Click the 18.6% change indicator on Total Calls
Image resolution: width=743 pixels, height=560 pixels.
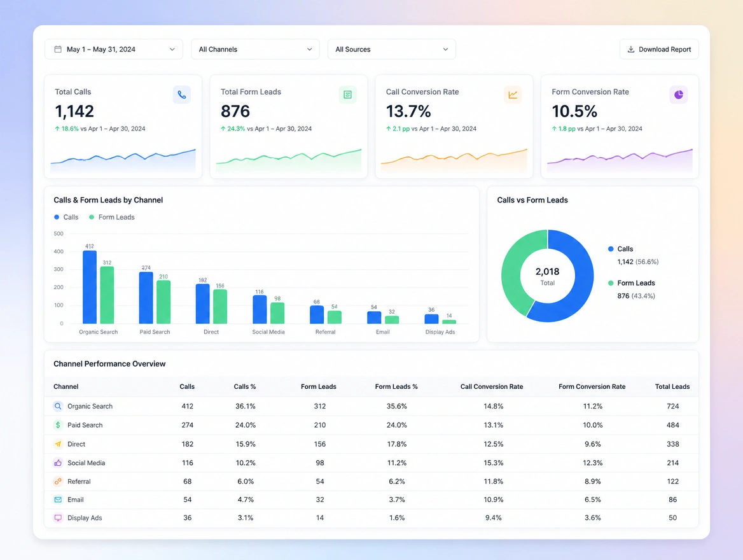click(67, 129)
